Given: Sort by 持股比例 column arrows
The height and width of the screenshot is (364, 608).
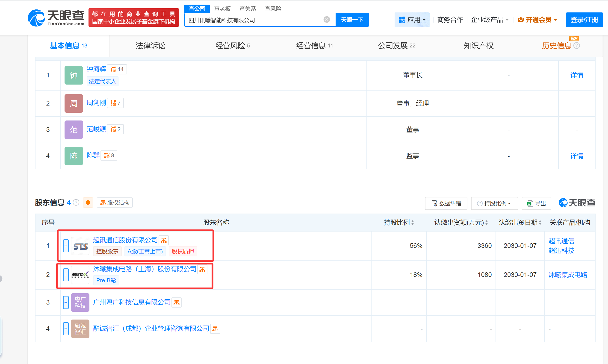Looking at the screenshot, I should pyautogui.click(x=413, y=223).
